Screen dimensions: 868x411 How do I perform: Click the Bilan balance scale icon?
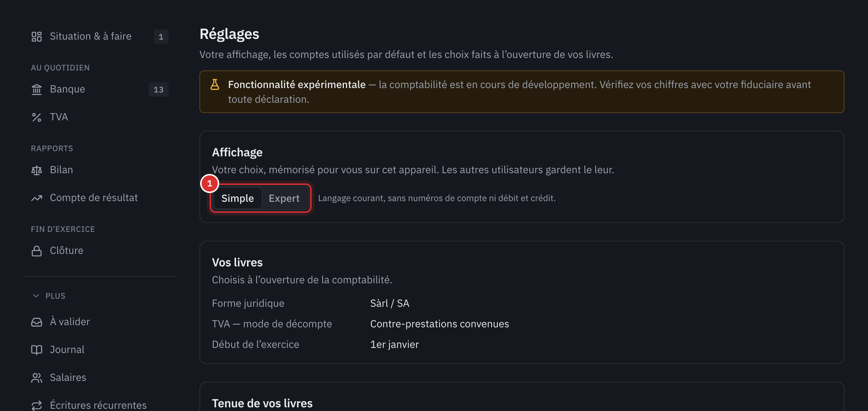37,170
